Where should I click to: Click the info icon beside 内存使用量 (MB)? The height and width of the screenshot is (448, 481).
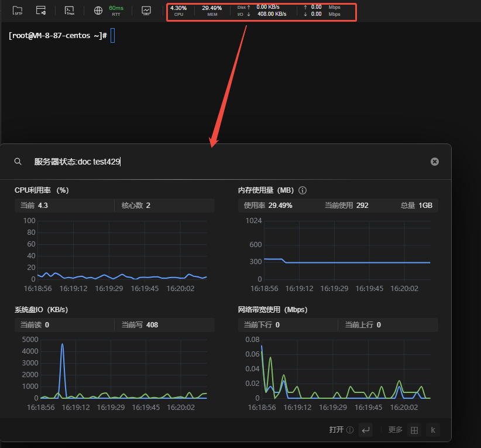303,190
